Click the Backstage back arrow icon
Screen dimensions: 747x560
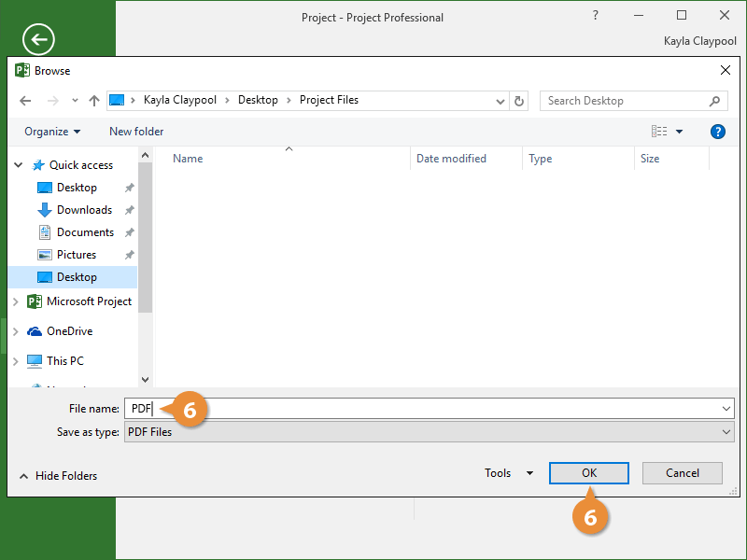click(x=38, y=39)
